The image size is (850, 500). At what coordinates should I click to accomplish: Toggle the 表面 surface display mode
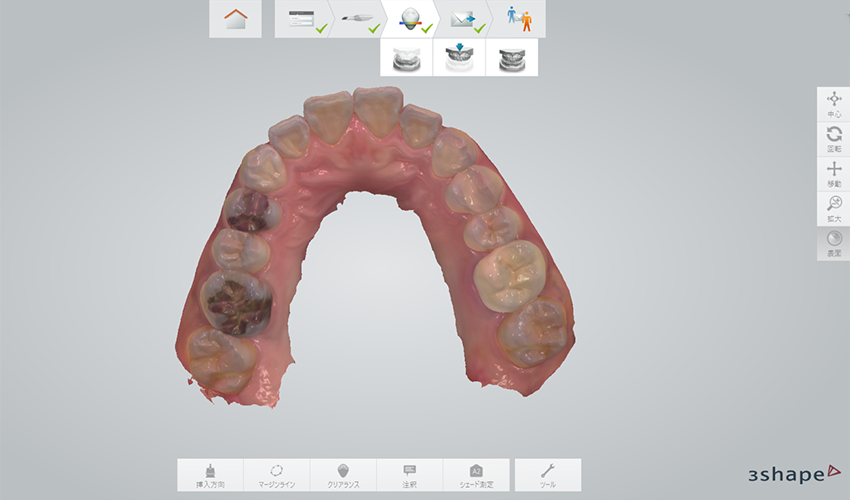[833, 243]
